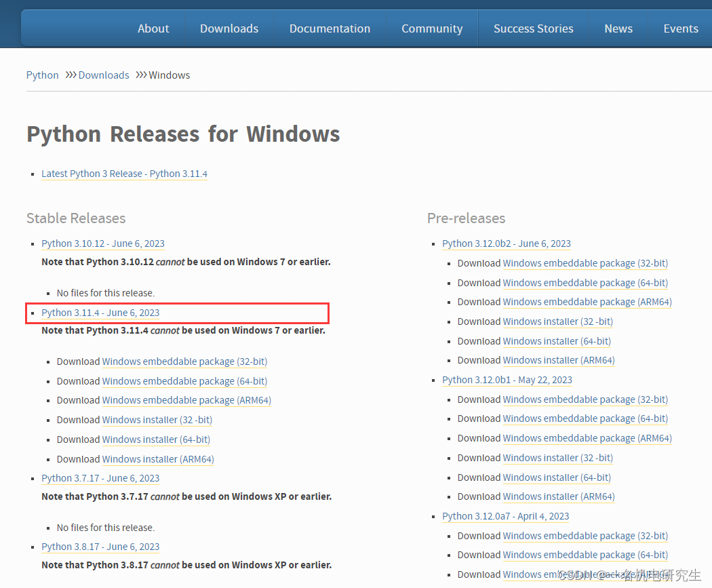The image size is (712, 588).
Task: Open the Community menu
Action: [x=433, y=28]
